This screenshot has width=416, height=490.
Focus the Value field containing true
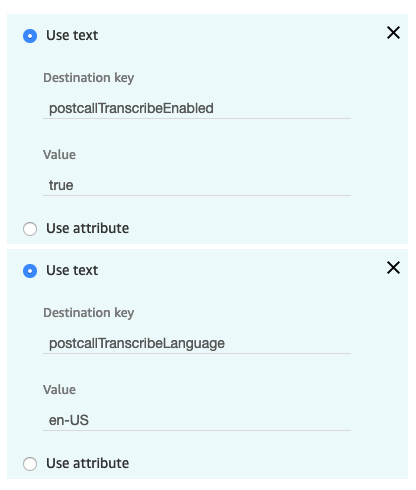tap(197, 185)
